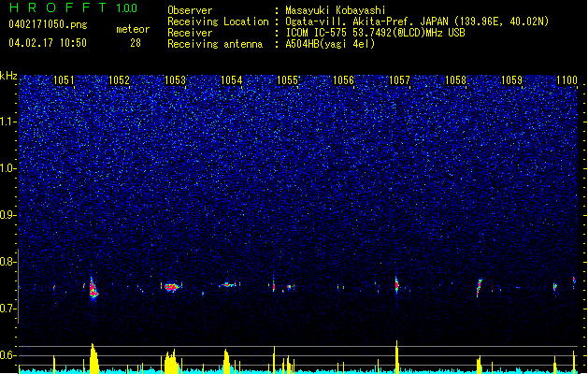Image resolution: width=588 pixels, height=374 pixels.
Task: Click the 1100 time axis label
Action: pyautogui.click(x=567, y=80)
